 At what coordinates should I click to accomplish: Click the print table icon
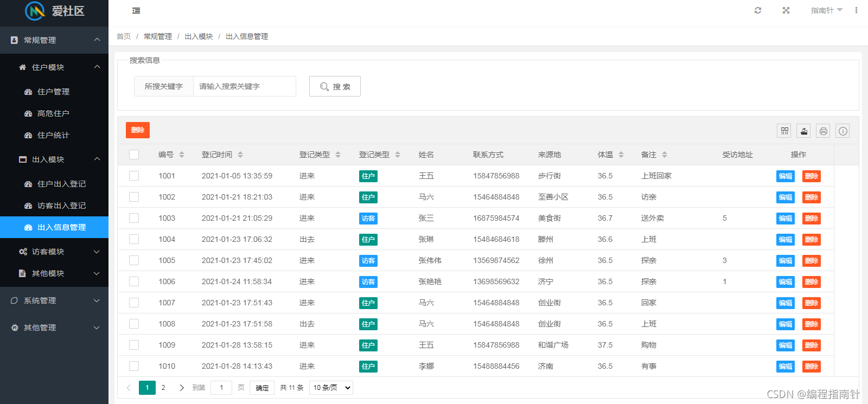pyautogui.click(x=824, y=131)
